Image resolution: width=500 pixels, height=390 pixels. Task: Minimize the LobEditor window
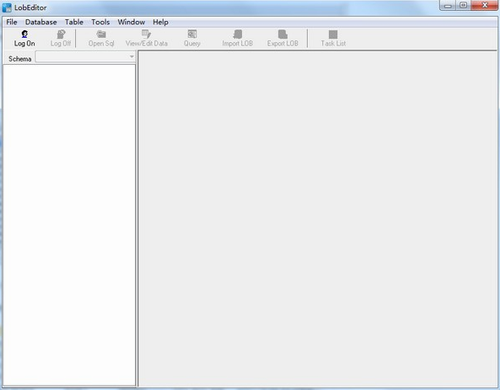(x=448, y=5)
